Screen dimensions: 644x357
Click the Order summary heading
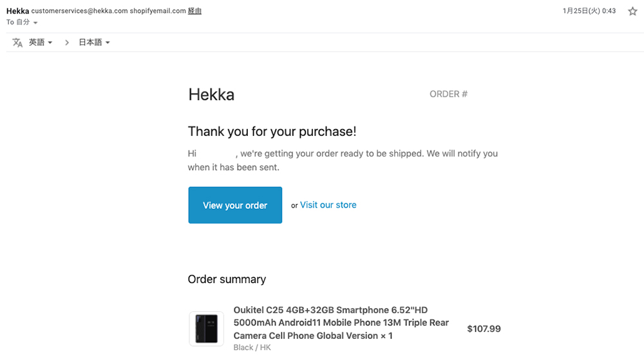point(227,280)
